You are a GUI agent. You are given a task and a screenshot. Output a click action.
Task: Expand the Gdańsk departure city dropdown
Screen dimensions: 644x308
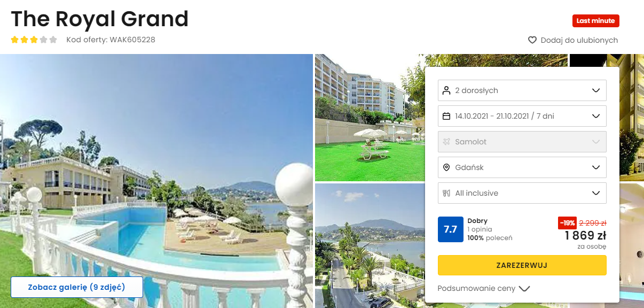522,167
